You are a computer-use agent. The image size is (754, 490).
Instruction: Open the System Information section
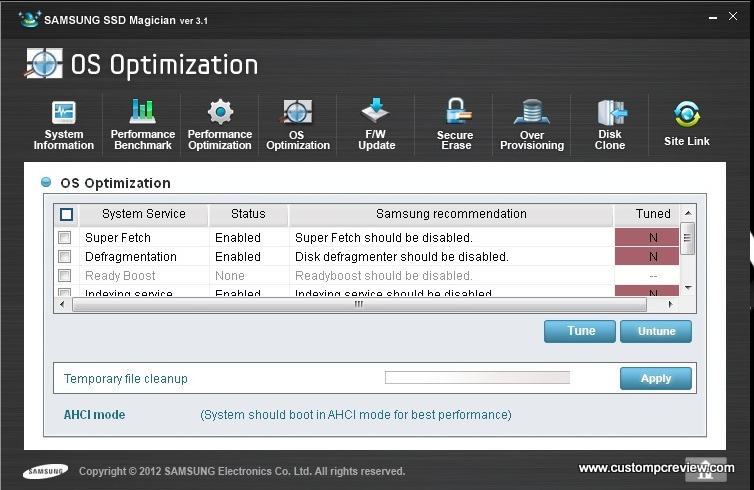(63, 126)
